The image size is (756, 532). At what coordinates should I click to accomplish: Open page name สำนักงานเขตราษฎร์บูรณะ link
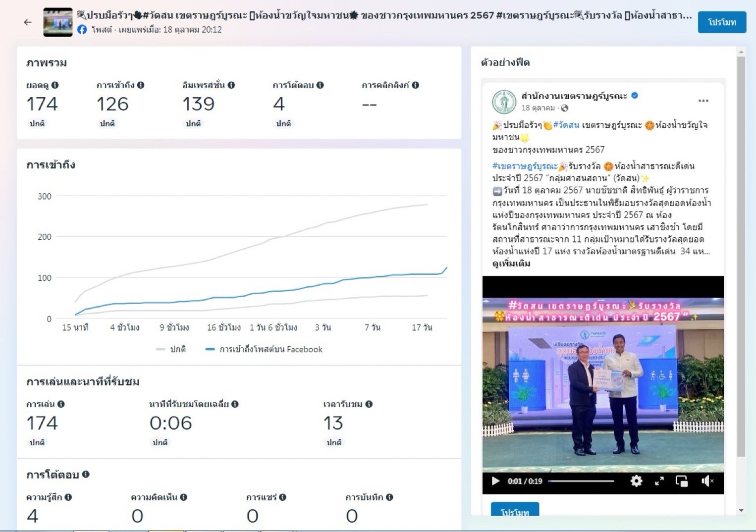tap(574, 96)
